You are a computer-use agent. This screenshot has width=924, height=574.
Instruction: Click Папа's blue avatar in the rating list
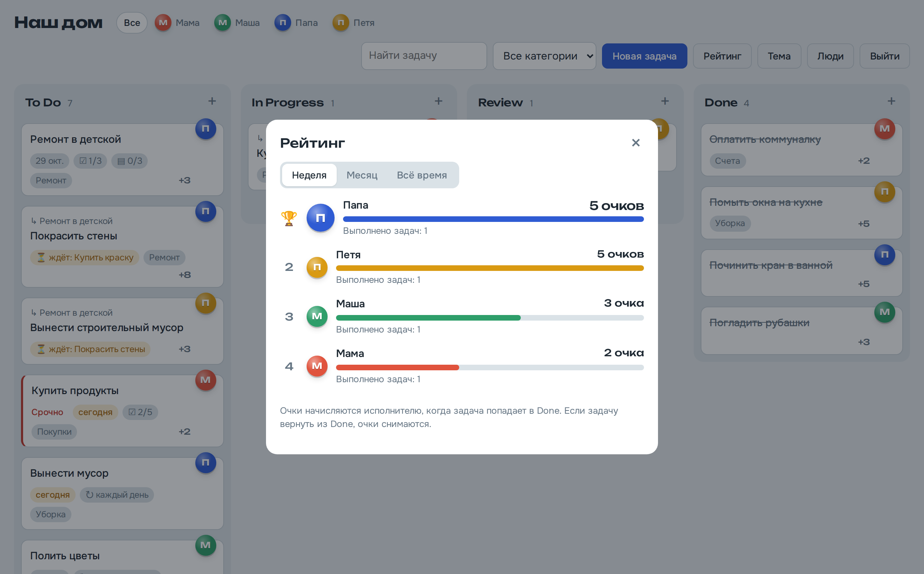tap(320, 218)
